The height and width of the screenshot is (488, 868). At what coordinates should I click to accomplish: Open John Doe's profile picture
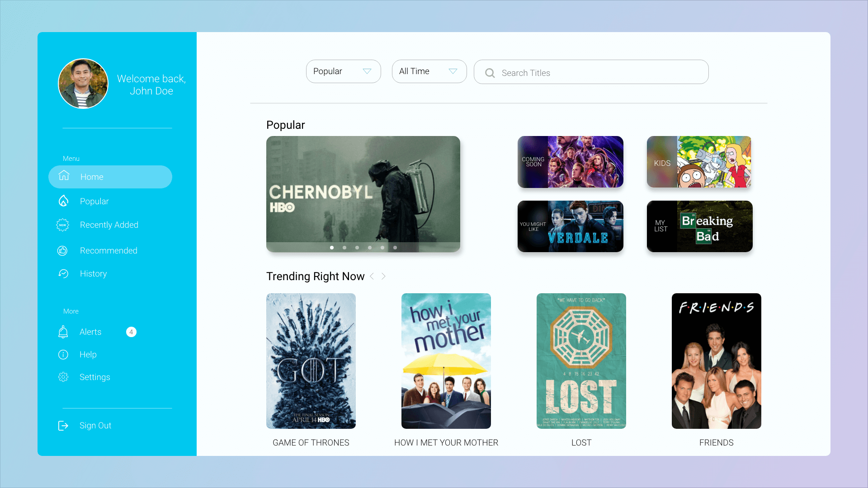pos(83,84)
